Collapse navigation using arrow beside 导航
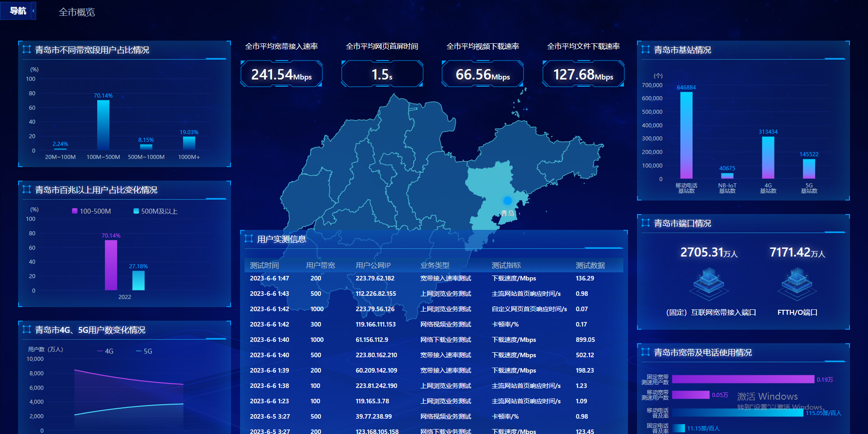 pos(33,10)
